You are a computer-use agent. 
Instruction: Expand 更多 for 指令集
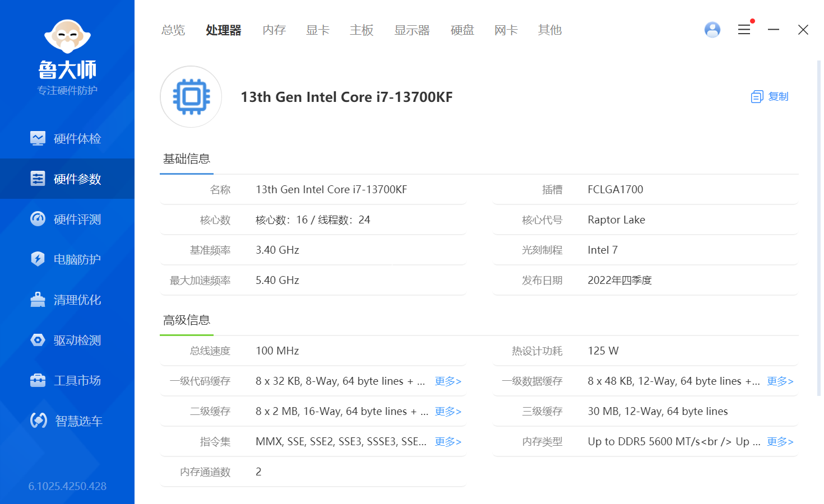coord(448,442)
